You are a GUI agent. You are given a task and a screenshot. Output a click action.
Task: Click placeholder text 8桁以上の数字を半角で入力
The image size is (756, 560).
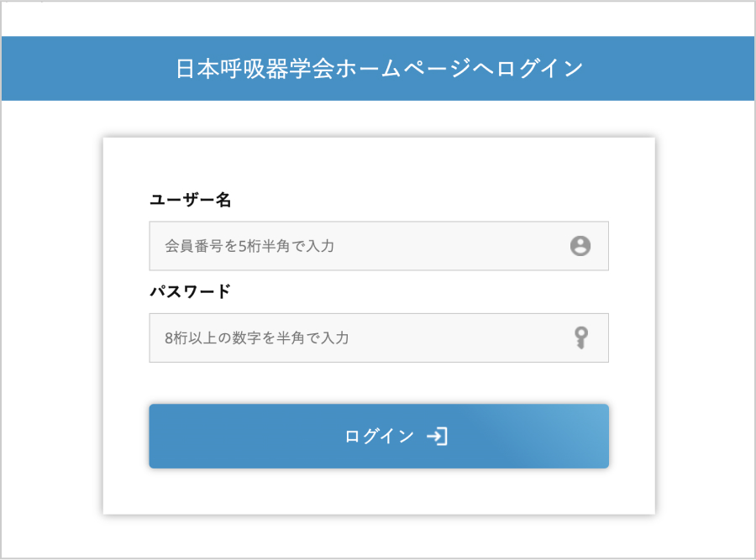(257, 338)
